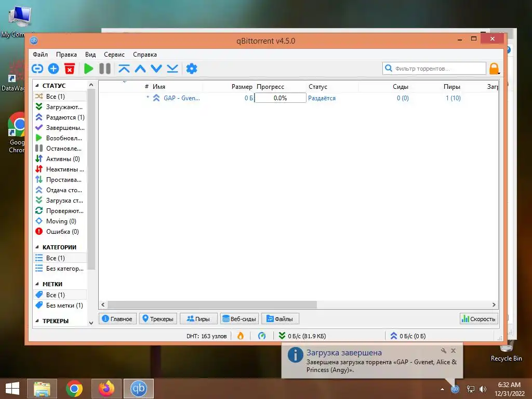Screen dimensions: 532x399
Task: Collapse the КАТЕГОРИИ section
Action: [x=37, y=247]
